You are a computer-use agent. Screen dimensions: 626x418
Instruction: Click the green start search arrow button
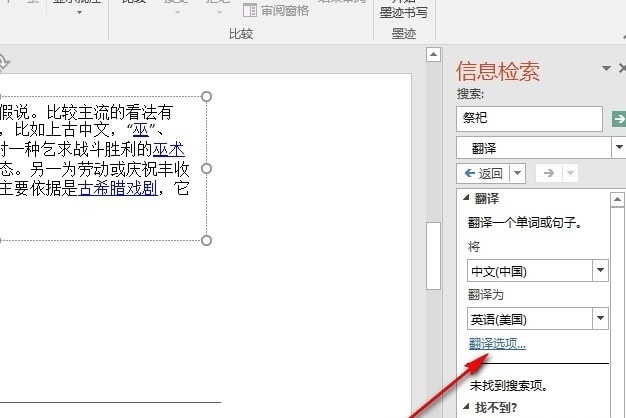[x=619, y=119]
